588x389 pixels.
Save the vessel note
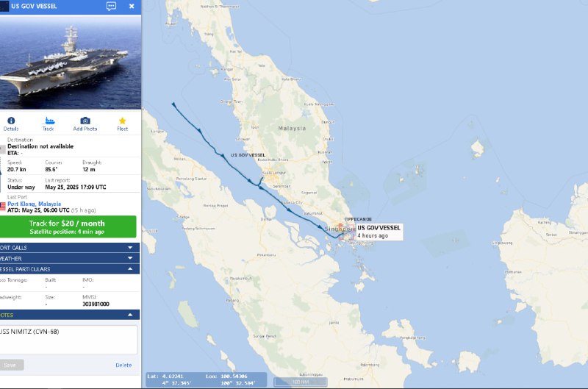point(11,365)
